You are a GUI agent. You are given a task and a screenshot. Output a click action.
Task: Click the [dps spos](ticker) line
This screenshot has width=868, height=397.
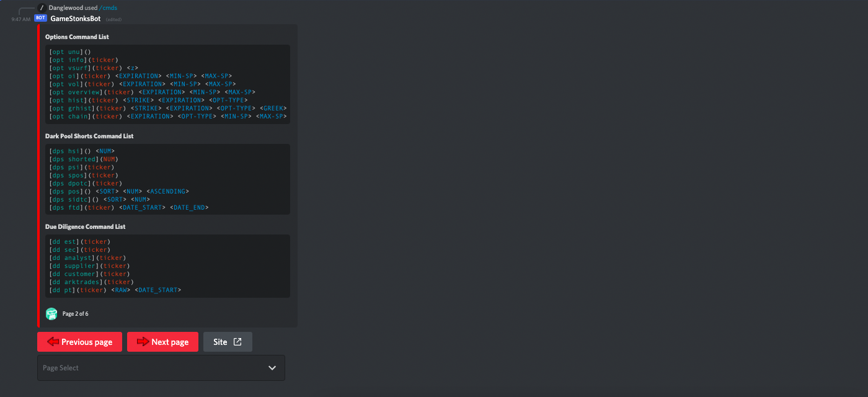click(x=84, y=176)
